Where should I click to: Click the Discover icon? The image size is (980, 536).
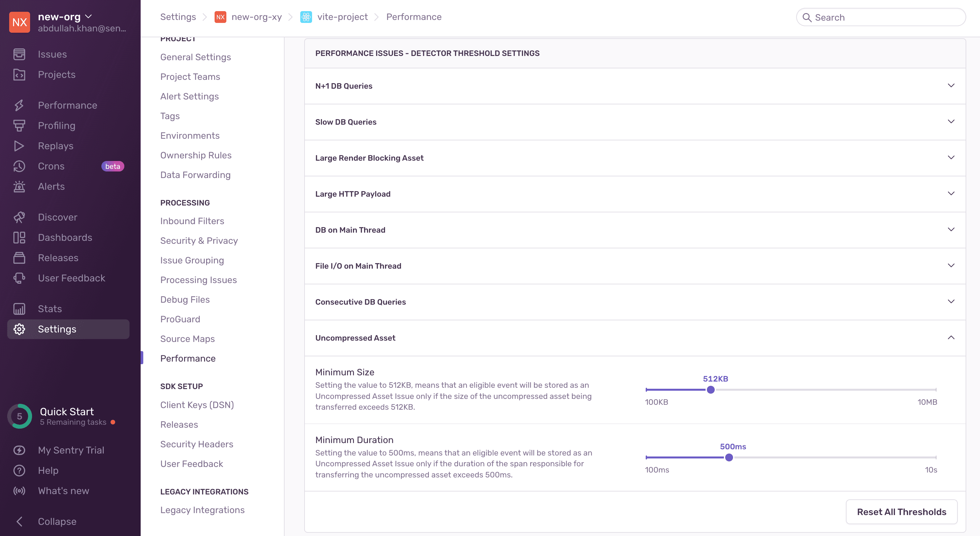(19, 217)
